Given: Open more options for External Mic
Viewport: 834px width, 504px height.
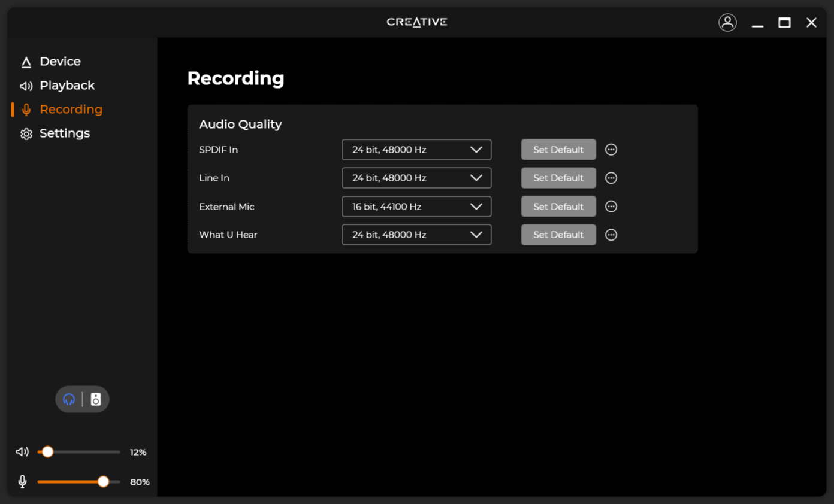Looking at the screenshot, I should pos(611,206).
